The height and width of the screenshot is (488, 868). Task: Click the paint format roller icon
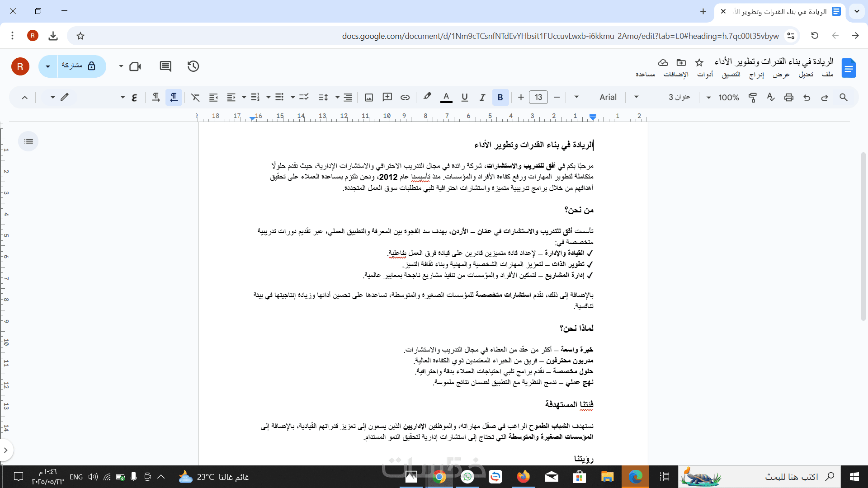coord(753,97)
